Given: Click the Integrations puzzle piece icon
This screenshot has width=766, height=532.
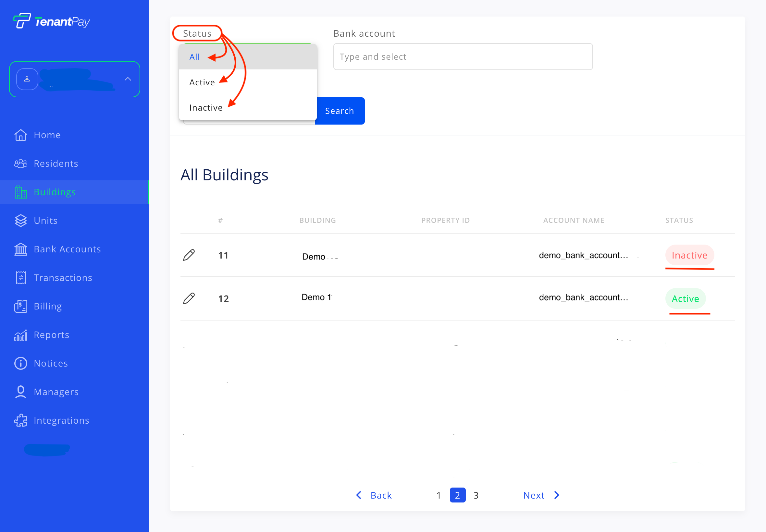Looking at the screenshot, I should [21, 421].
